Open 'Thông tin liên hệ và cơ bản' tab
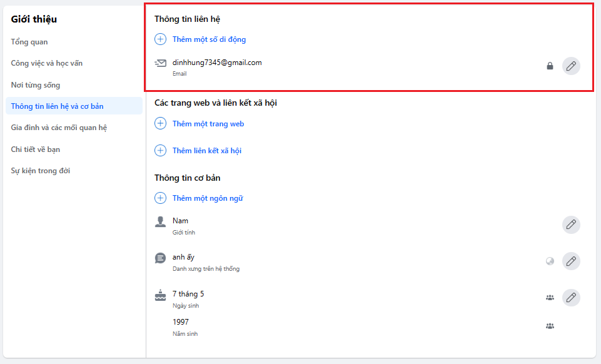601x364 pixels. pos(58,106)
